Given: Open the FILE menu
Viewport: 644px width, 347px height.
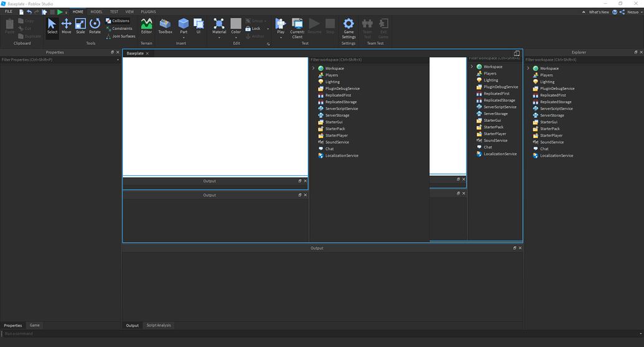Looking at the screenshot, I should 9,11.
